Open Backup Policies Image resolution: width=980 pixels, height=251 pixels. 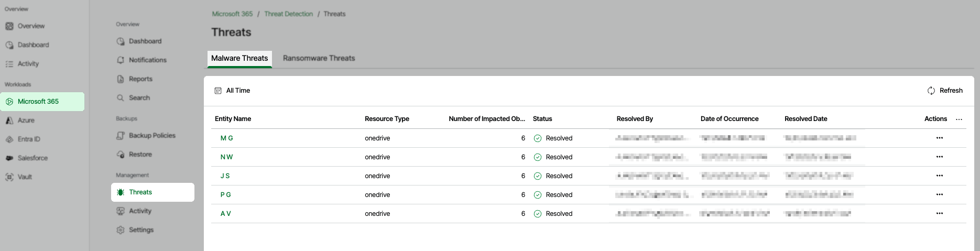click(146, 136)
